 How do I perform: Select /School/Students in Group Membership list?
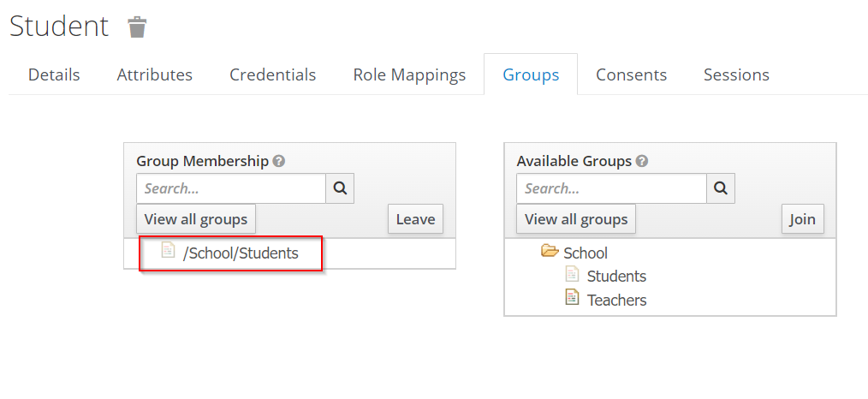pyautogui.click(x=241, y=253)
